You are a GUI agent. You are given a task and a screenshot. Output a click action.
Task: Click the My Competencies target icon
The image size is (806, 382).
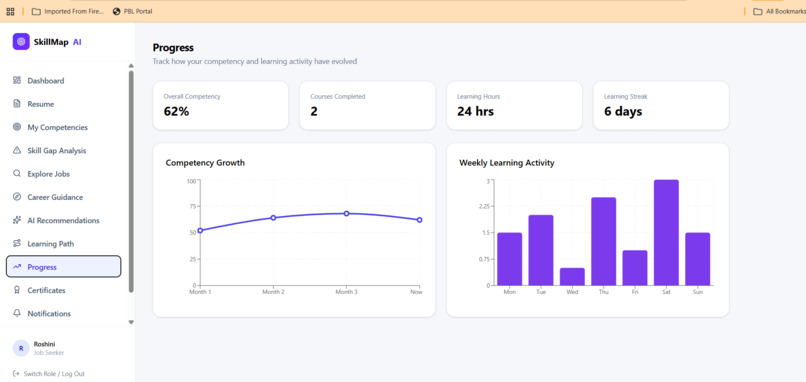point(17,127)
